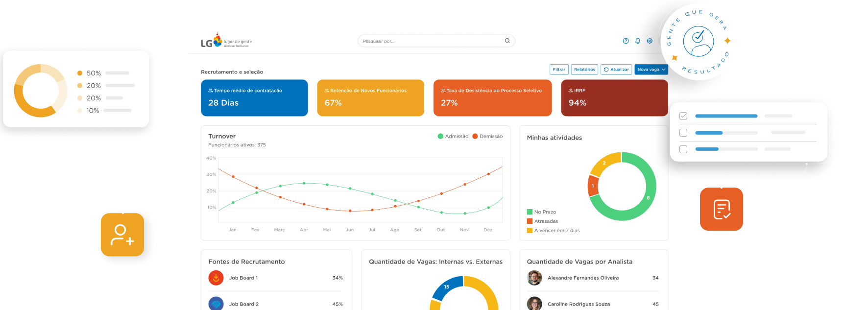Click the search magnifier icon
Screen dimensions: 868x310
pyautogui.click(x=507, y=41)
